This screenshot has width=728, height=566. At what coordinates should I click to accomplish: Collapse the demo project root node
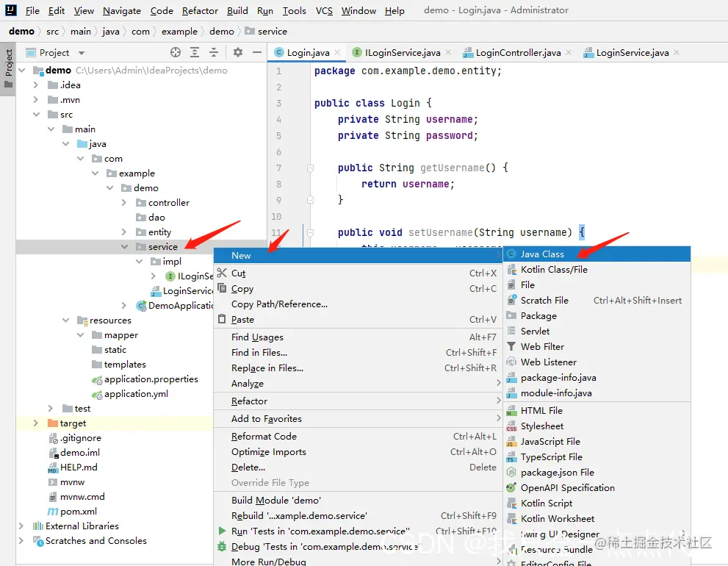click(x=22, y=70)
